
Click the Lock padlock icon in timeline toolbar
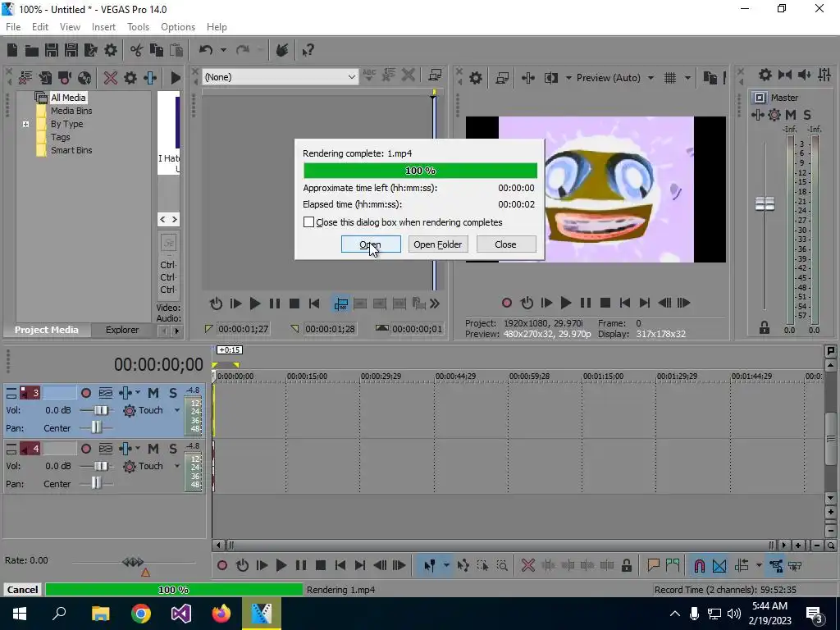tap(626, 566)
